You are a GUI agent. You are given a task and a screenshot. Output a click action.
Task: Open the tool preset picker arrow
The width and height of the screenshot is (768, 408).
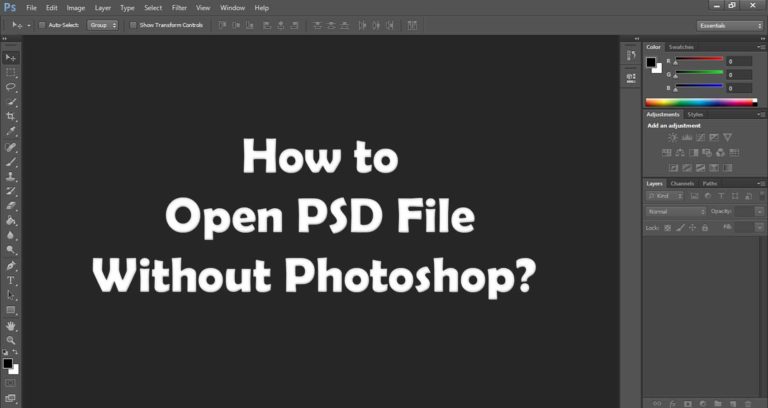click(x=28, y=25)
